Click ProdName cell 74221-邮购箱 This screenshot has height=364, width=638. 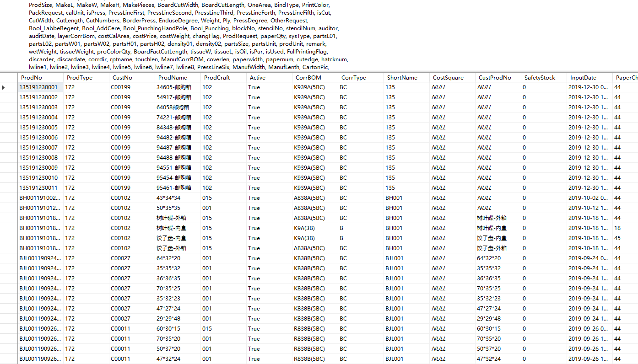coord(178,118)
